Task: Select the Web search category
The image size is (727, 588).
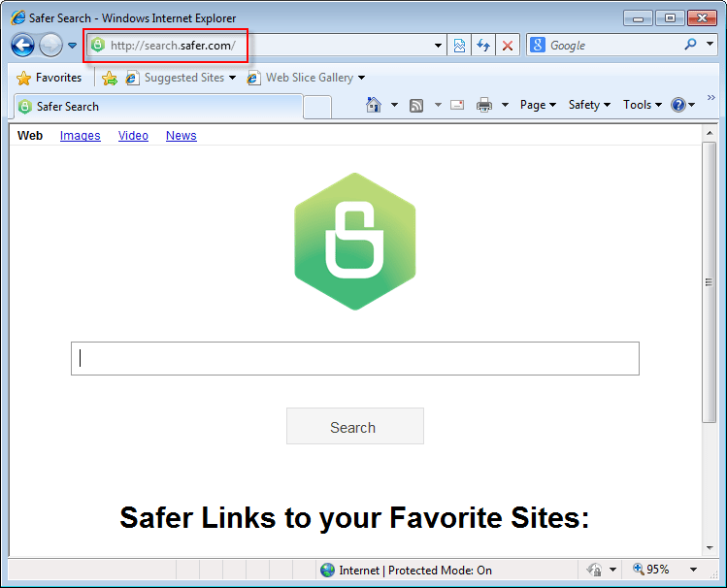Action: coord(30,135)
